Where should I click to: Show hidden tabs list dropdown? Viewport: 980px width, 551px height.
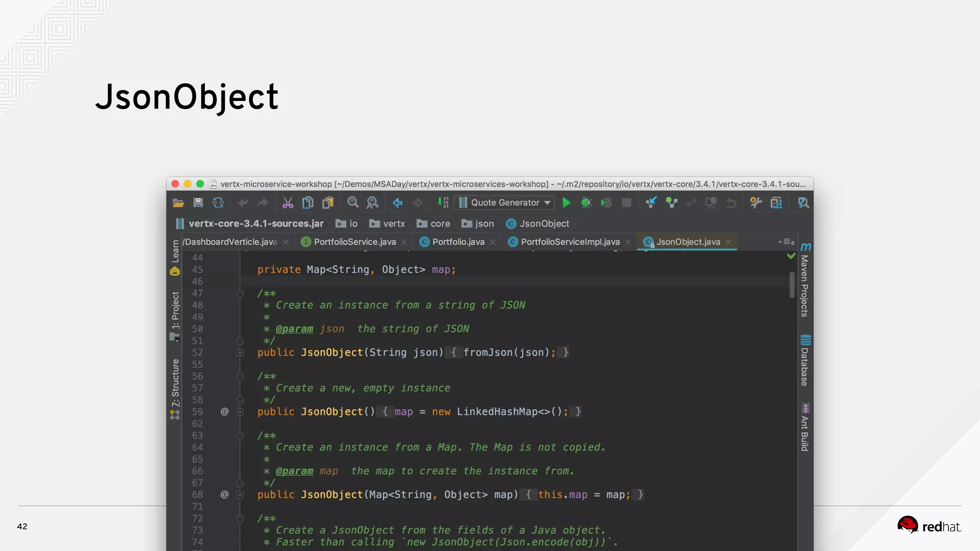(x=786, y=242)
